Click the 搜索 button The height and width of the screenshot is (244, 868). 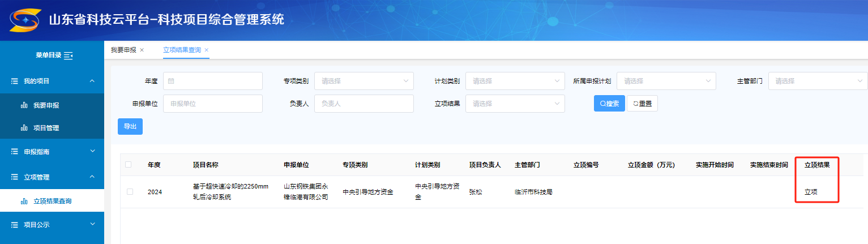pos(609,104)
